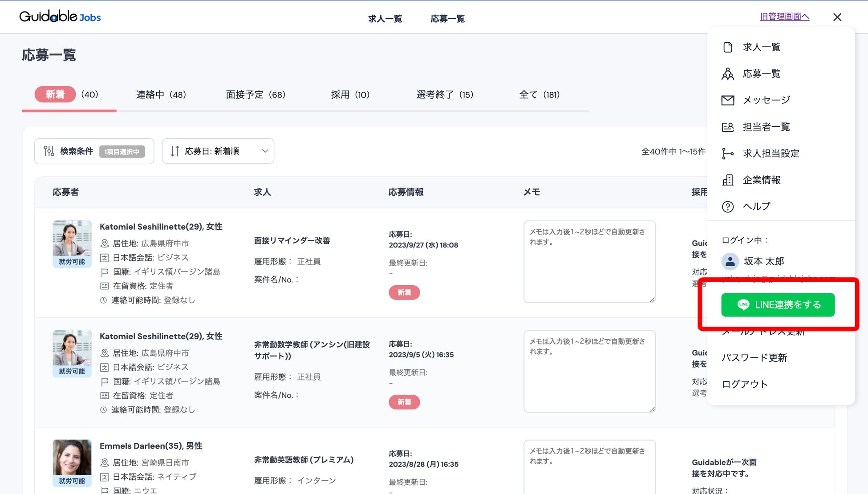The image size is (868, 494).
Task: Switch to the 面接予定 (68) tab
Action: [256, 94]
